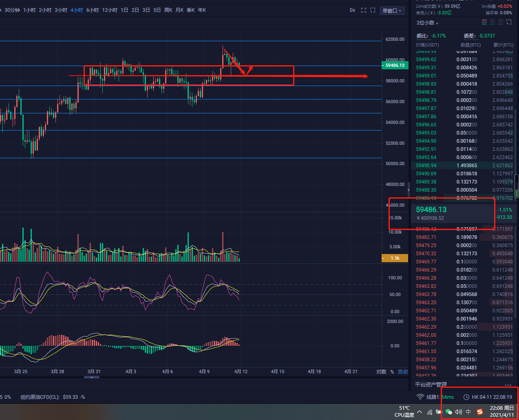
Task: Switch to the 1小时 timeframe
Action: point(29,10)
